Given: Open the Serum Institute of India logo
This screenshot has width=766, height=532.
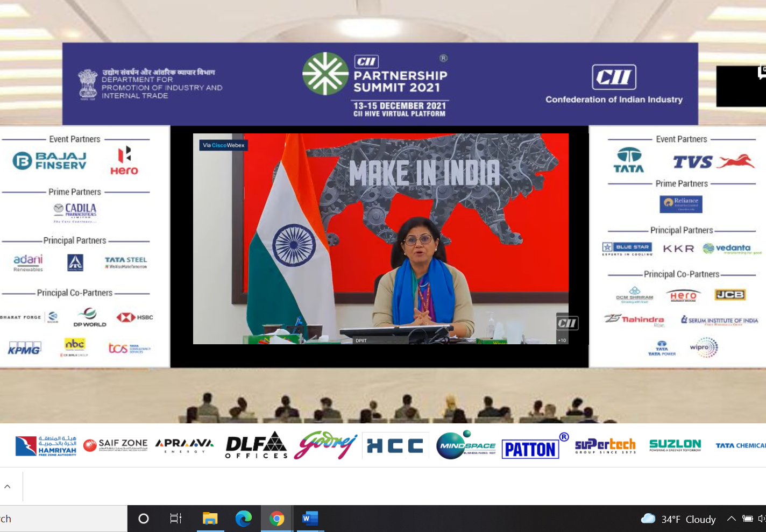Looking at the screenshot, I should 720,320.
